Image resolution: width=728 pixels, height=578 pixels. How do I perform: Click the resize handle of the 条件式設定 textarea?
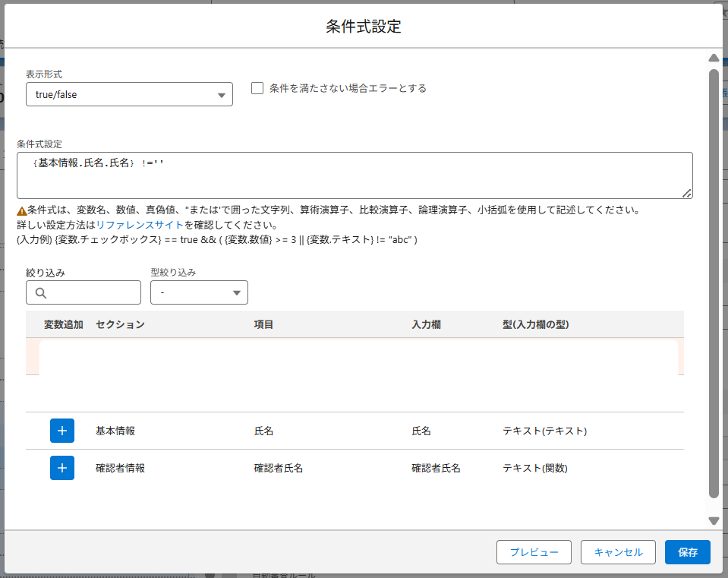pos(686,193)
